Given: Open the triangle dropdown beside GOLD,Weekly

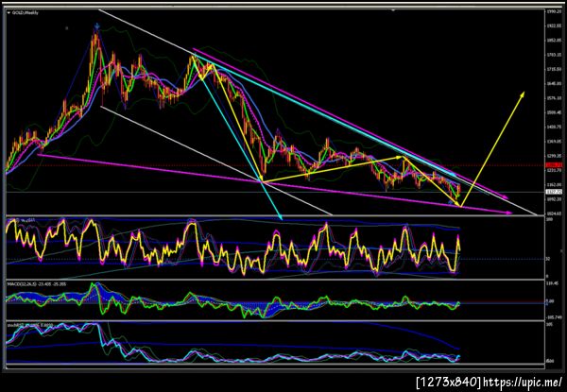Looking at the screenshot, I should [x=9, y=12].
